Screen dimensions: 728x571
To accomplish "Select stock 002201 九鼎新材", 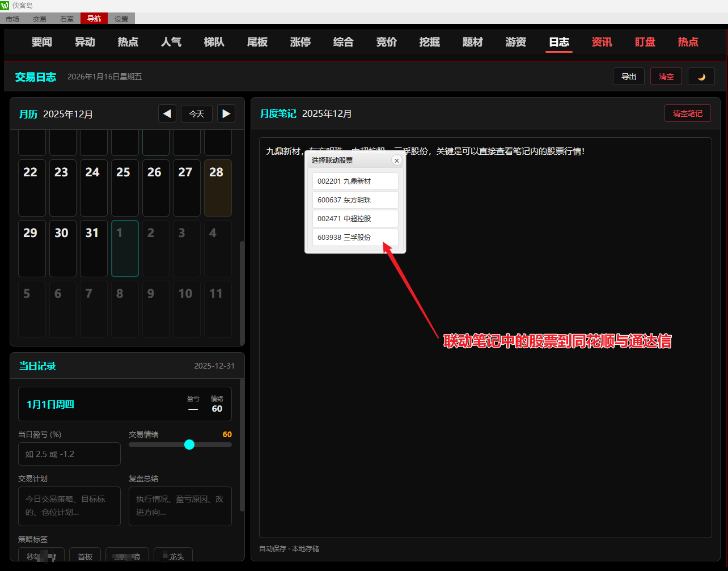I will [x=355, y=181].
